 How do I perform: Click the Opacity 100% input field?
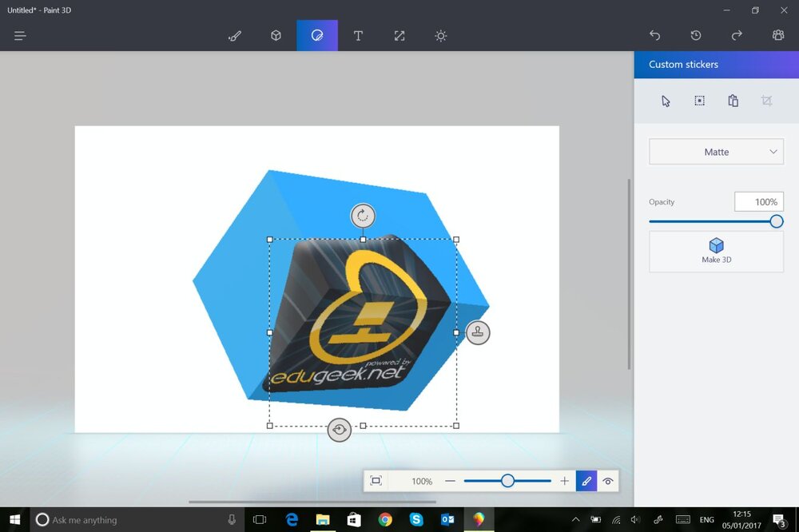point(759,202)
